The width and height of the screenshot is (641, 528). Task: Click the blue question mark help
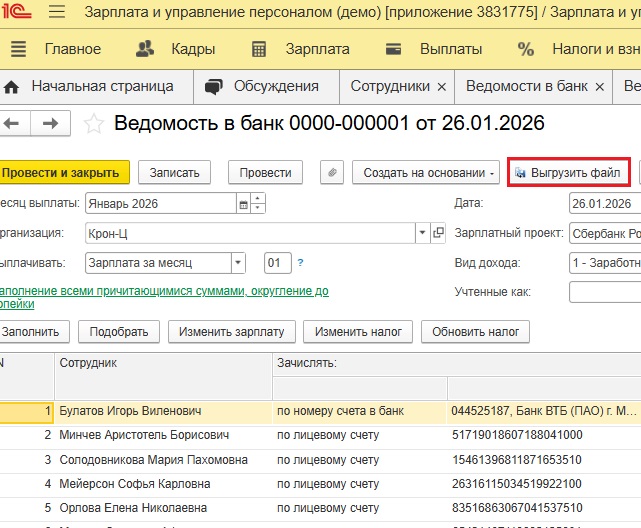point(300,263)
